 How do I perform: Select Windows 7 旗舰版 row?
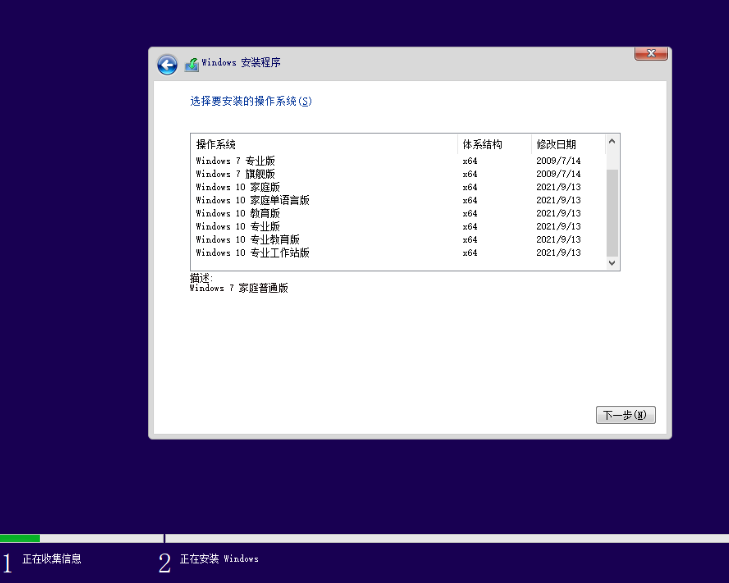click(x=398, y=174)
